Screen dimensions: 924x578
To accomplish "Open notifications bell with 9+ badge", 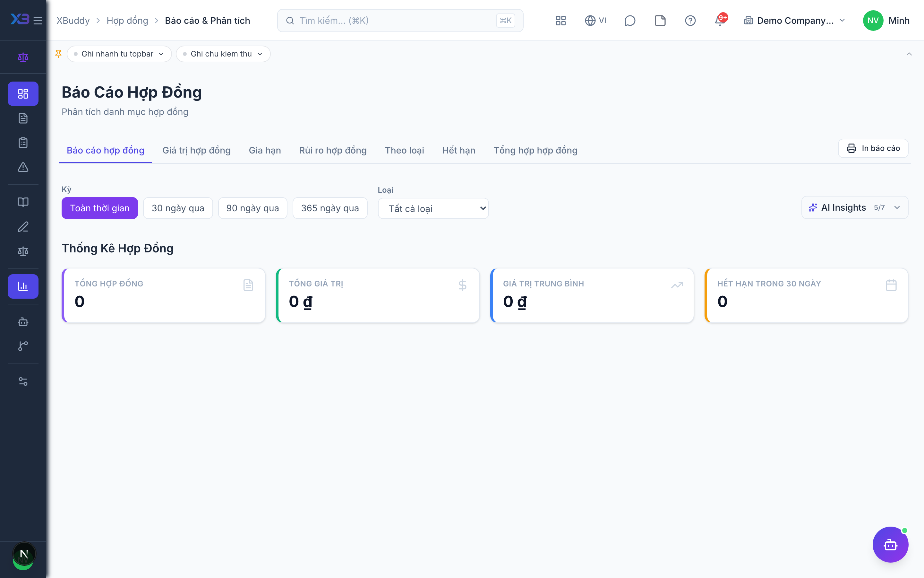I will coord(721,20).
